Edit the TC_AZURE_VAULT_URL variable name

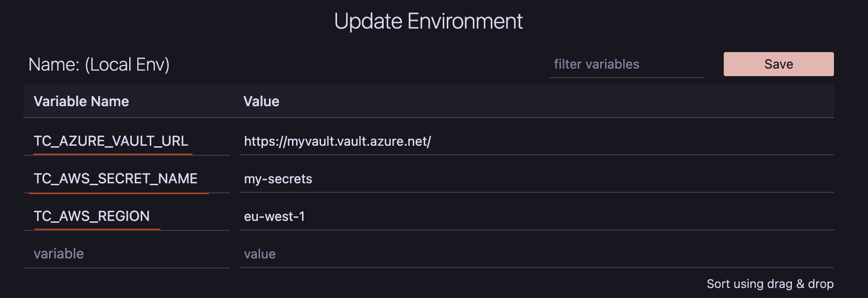point(111,141)
